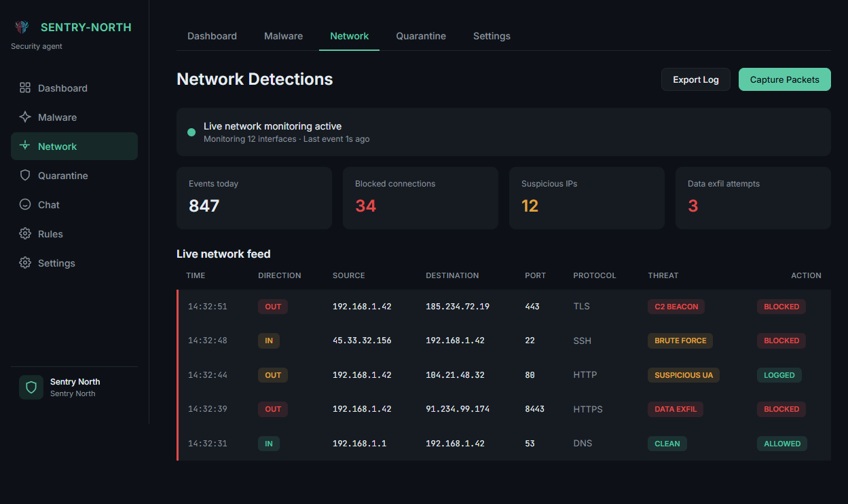Click the IN badge in the SSH row
Image resolution: width=848 pixels, height=504 pixels.
pos(269,341)
